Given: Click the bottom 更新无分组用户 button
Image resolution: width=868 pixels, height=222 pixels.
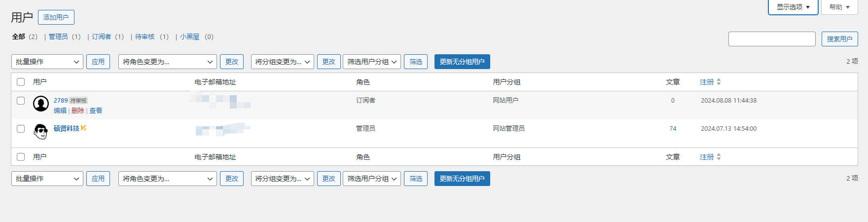Looking at the screenshot, I should 462,179.
